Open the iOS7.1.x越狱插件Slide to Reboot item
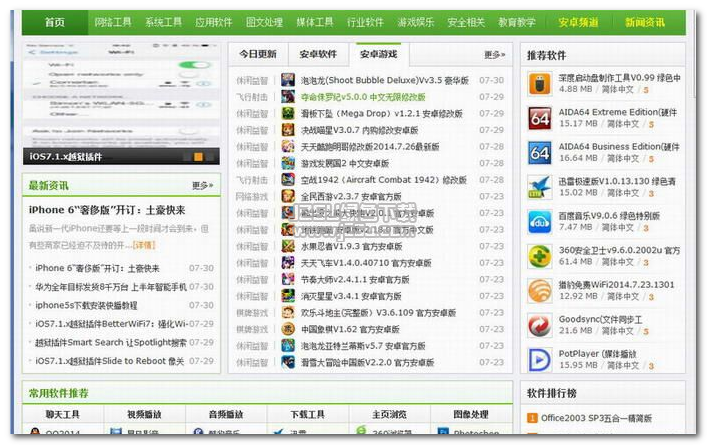 [110, 361]
